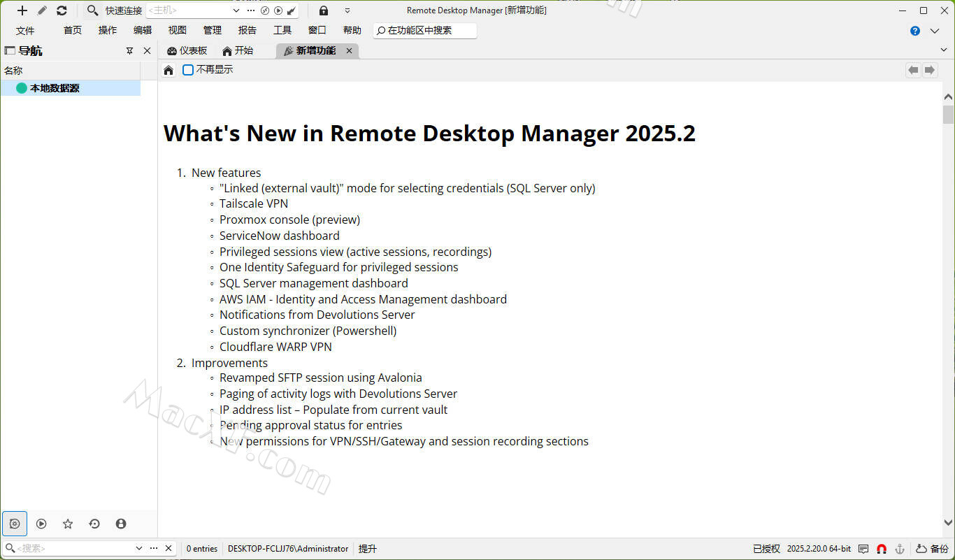Switch to the 开始 tab
This screenshot has height=560, width=955.
point(238,50)
